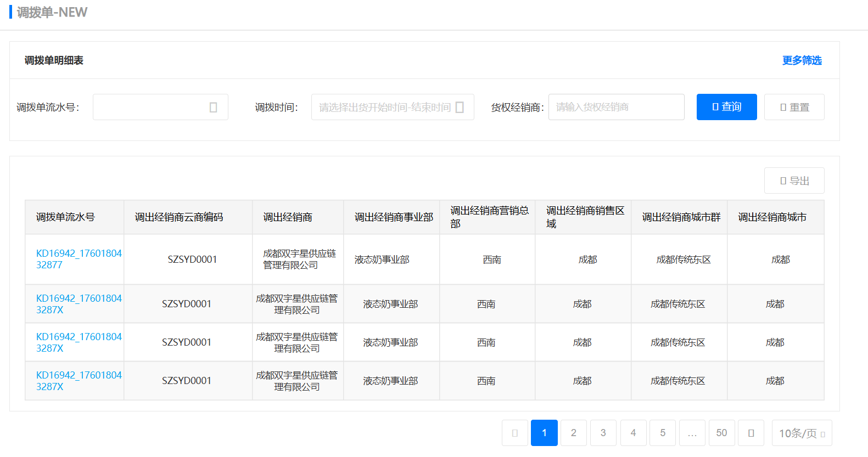Select 销售区域 cell 成都 in row ending 32877

tap(587, 259)
